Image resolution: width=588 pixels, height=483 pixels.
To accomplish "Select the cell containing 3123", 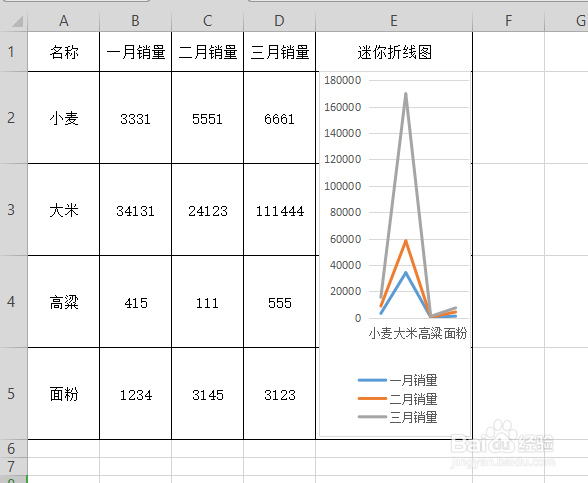I will (x=279, y=394).
